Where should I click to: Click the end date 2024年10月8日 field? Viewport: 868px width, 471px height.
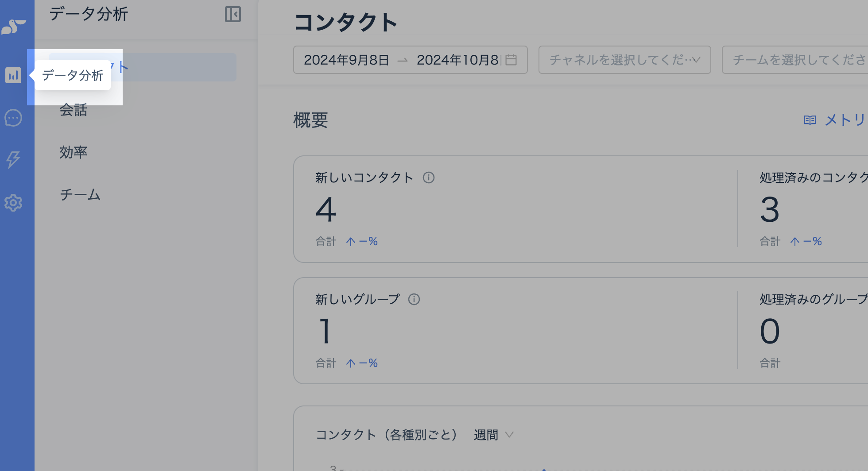tap(458, 60)
